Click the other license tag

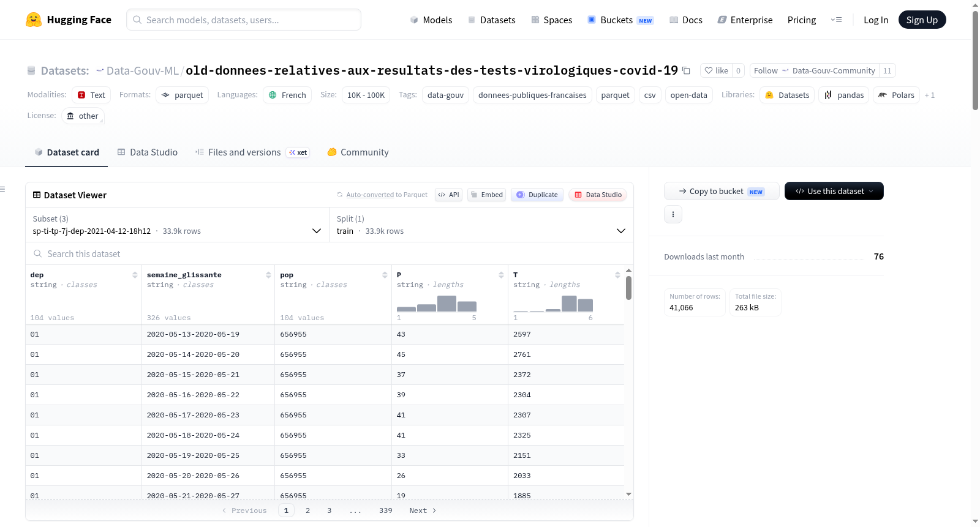(83, 116)
